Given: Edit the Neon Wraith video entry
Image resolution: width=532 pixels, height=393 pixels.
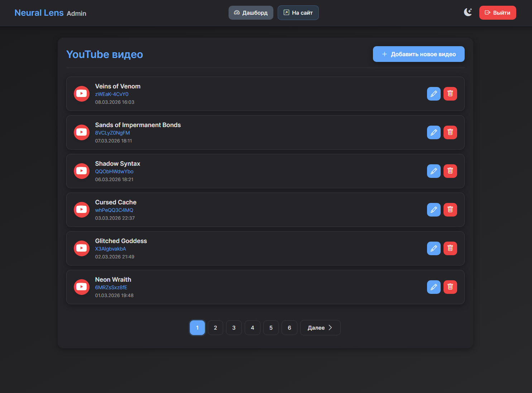Looking at the screenshot, I should coord(433,287).
